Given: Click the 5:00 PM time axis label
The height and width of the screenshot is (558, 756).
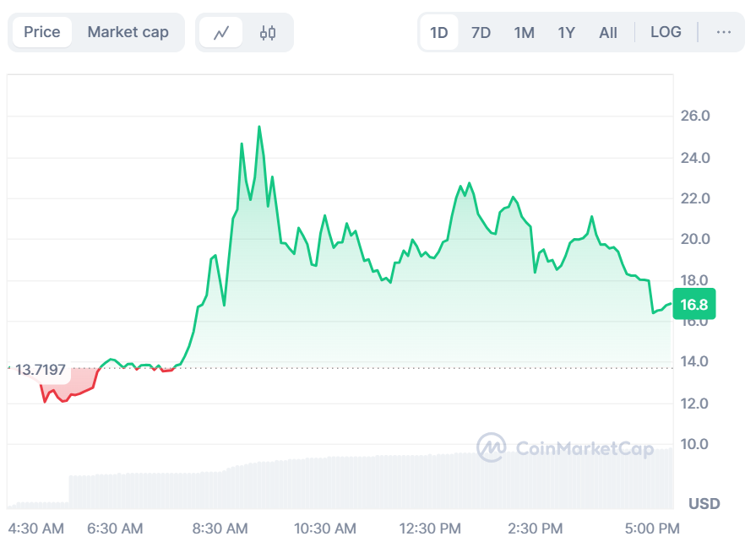Looking at the screenshot, I should (653, 528).
